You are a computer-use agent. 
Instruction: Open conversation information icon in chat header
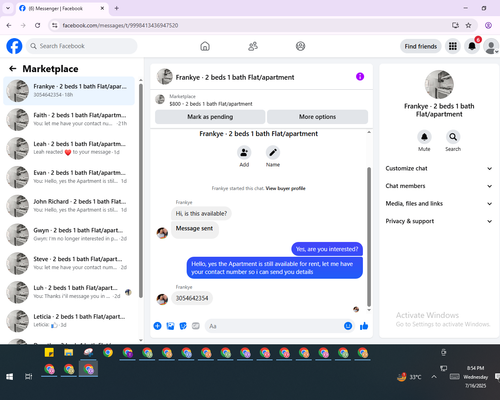(x=360, y=77)
